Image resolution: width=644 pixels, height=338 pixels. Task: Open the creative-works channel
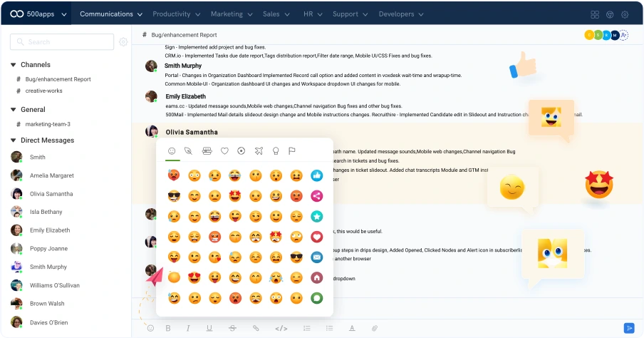[44, 91]
